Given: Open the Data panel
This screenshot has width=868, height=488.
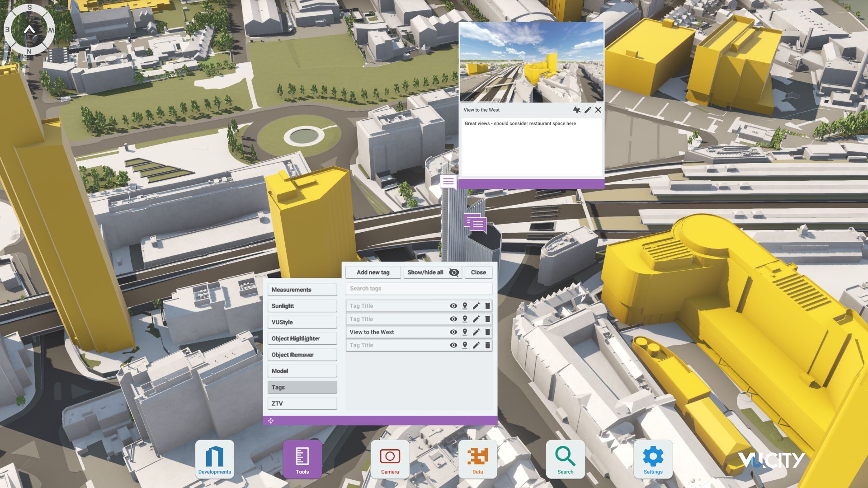Looking at the screenshot, I should click(478, 459).
